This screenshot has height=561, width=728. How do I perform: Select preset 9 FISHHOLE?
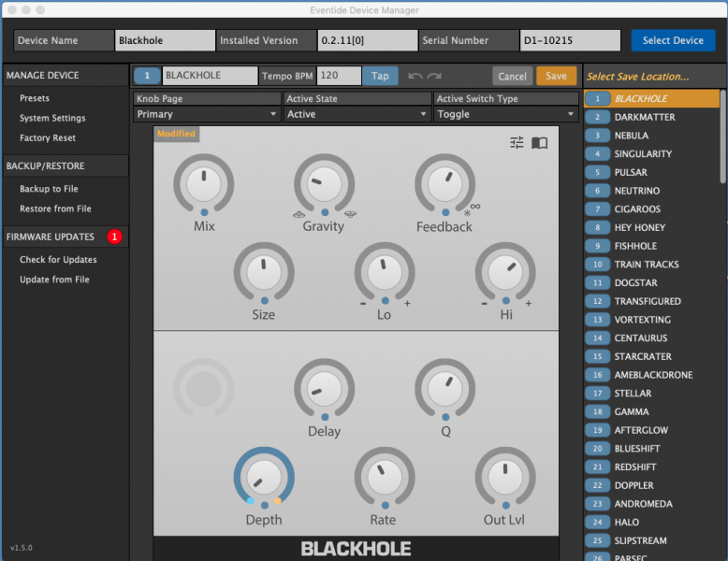point(651,246)
